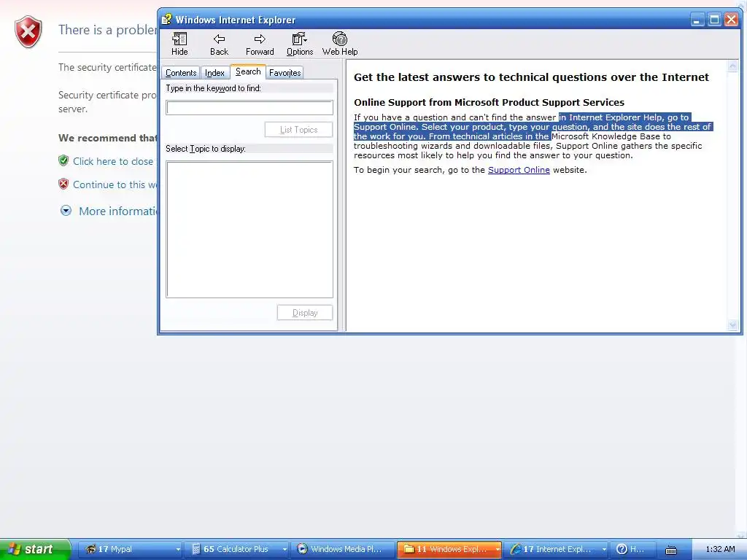Click the help pane scroll up arrow
This screenshot has width=747, height=560.
732,66
